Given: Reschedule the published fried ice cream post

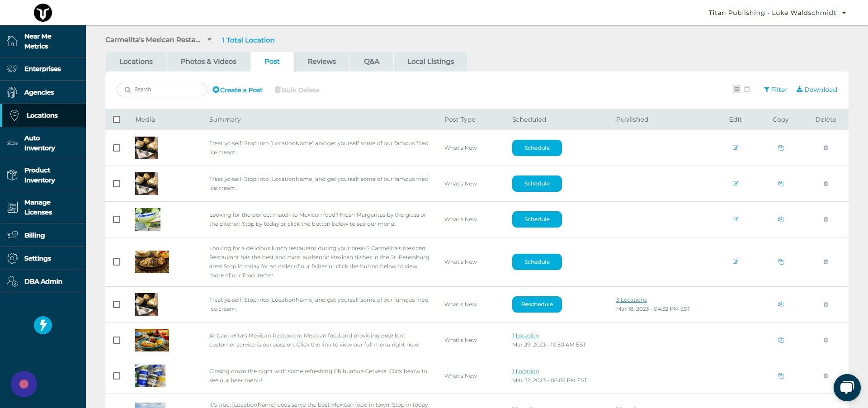Looking at the screenshot, I should [537, 304].
